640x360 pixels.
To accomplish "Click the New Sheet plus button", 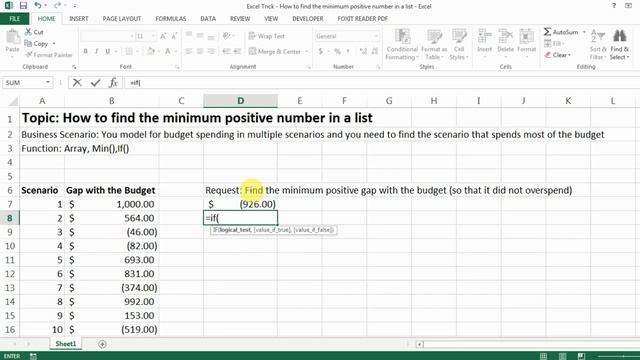I will coord(102,344).
